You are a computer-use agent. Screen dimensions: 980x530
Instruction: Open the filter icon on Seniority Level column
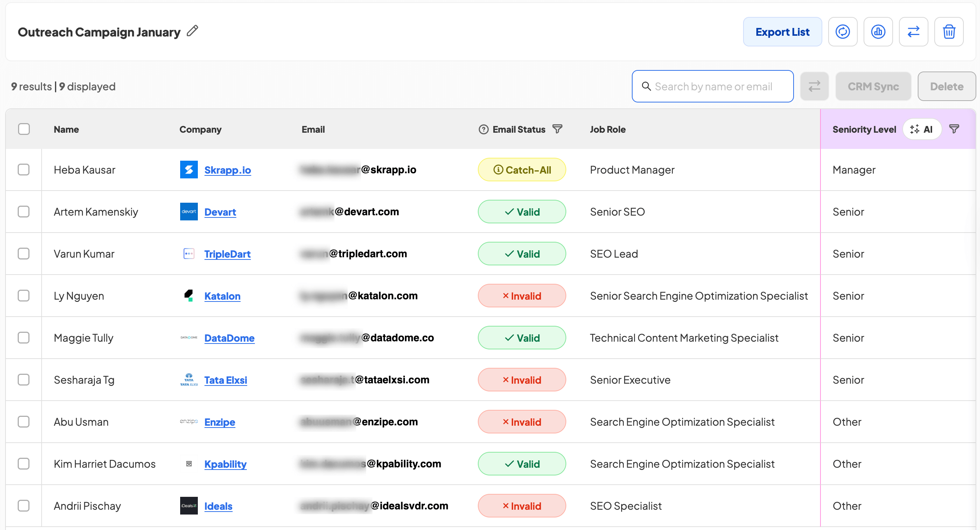click(954, 129)
